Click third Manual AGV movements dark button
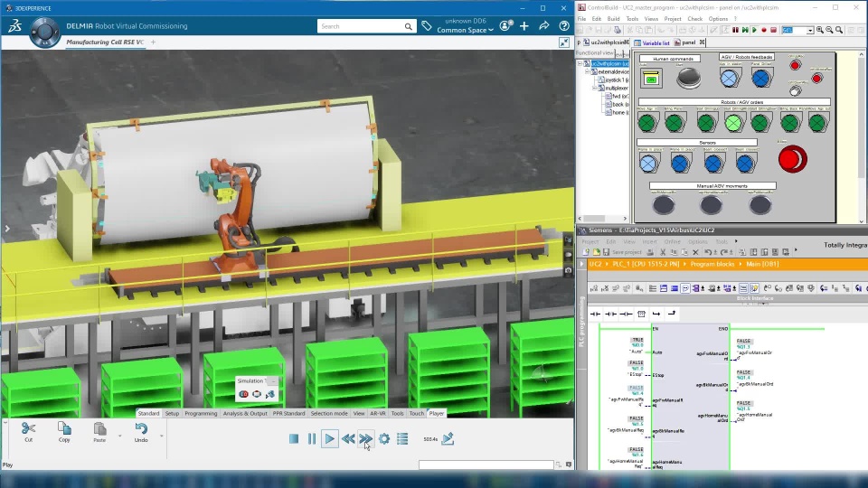 (x=760, y=205)
